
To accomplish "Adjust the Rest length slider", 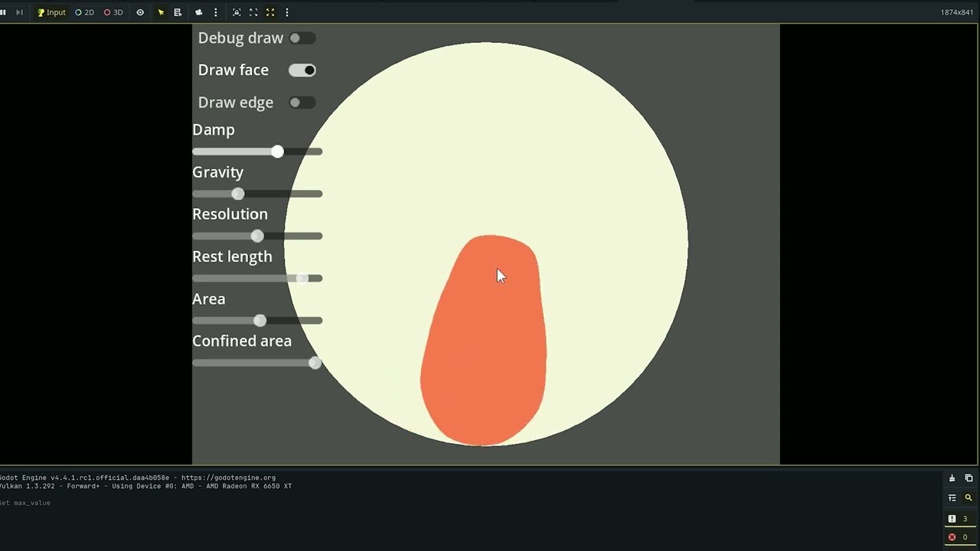I will tap(257, 278).
